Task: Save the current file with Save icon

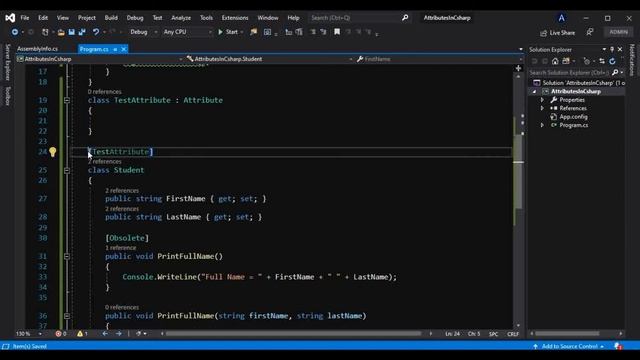Action: pos(71,32)
